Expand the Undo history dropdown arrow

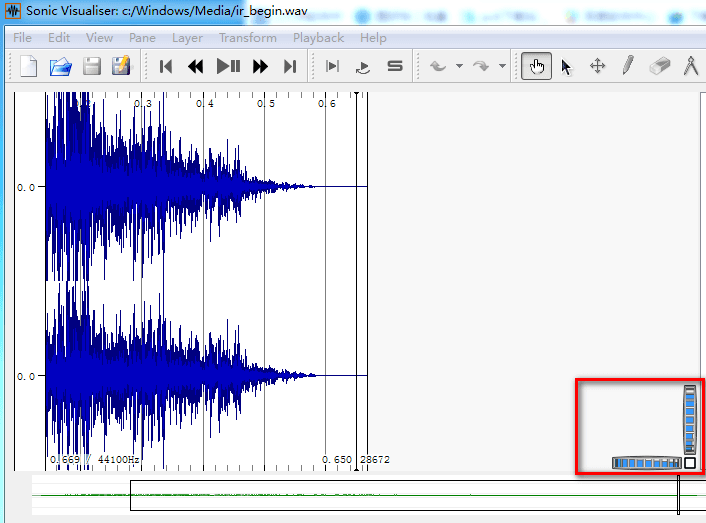point(459,67)
